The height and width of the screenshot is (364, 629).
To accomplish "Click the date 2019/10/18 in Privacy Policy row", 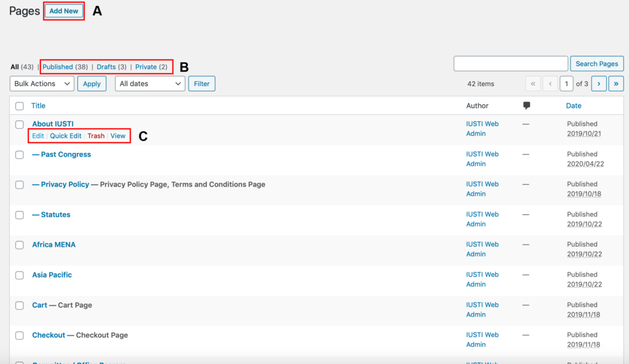I will pyautogui.click(x=584, y=194).
